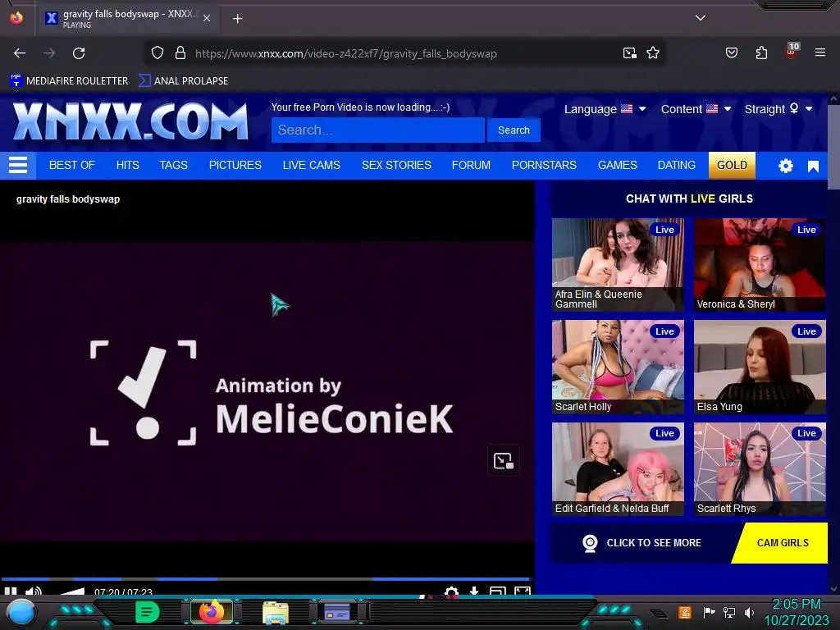The width and height of the screenshot is (840, 630).
Task: Open the tracking protection shield panel
Action: (x=157, y=53)
